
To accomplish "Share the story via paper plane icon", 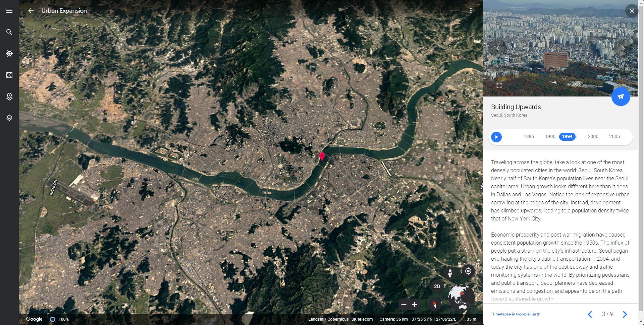I will [621, 96].
